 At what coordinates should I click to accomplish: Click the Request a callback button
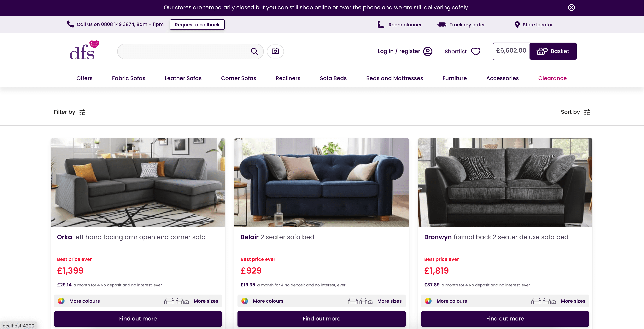click(197, 25)
